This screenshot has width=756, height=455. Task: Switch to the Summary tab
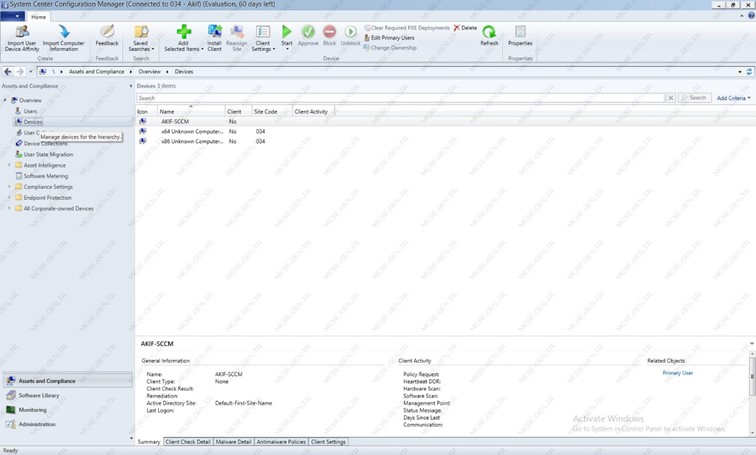(x=149, y=442)
